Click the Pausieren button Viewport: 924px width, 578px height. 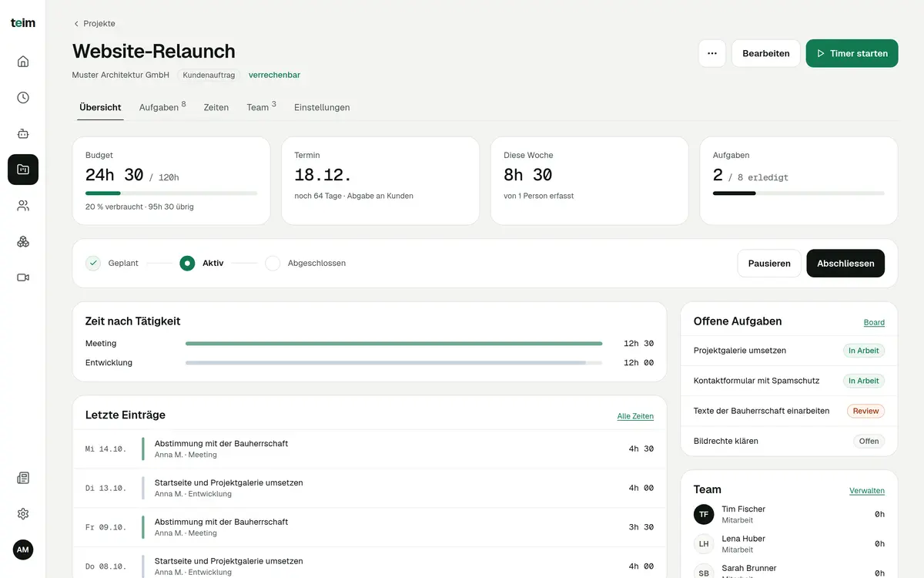769,264
